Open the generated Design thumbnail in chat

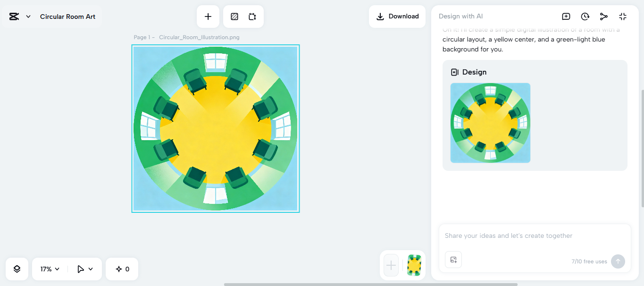(490, 123)
